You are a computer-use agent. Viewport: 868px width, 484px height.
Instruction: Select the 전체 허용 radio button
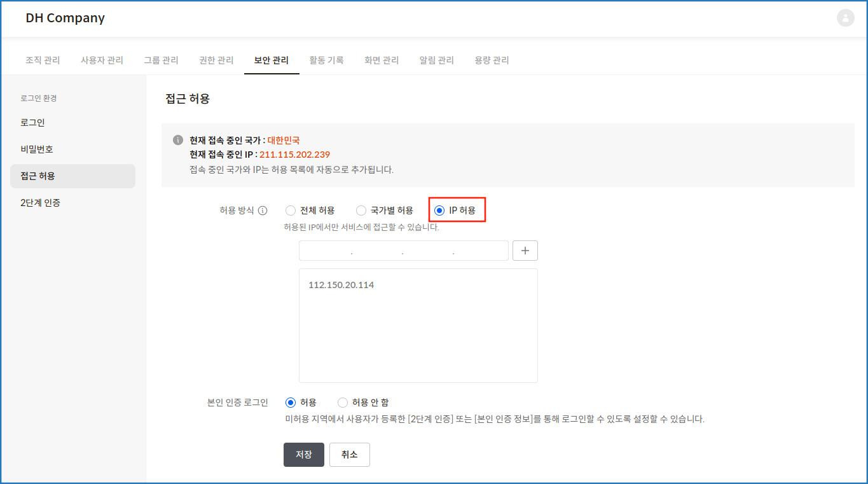(x=291, y=211)
